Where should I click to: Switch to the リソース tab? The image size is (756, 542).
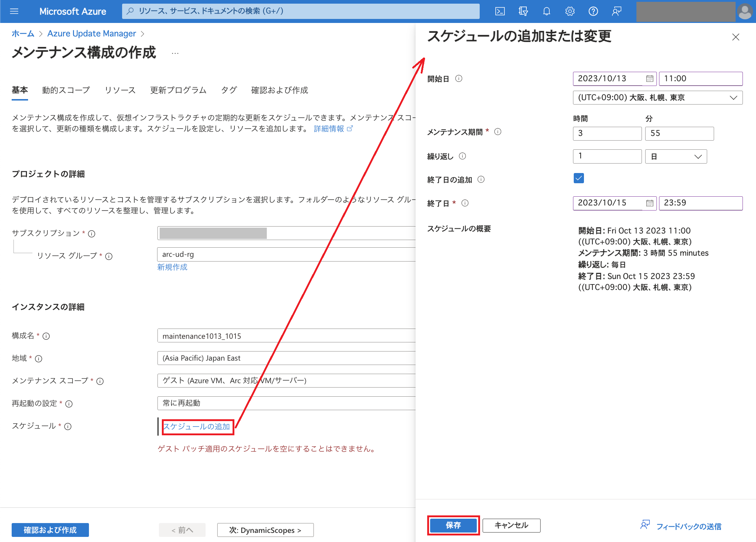pyautogui.click(x=120, y=90)
